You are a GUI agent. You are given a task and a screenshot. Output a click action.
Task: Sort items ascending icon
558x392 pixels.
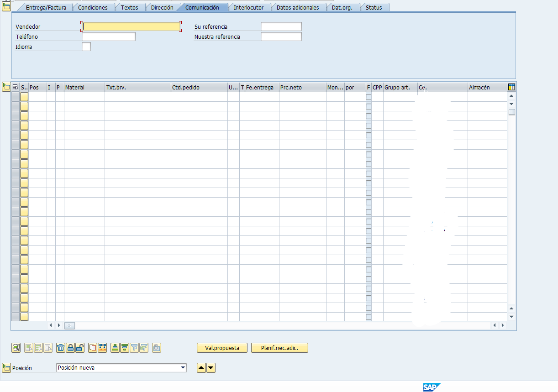(x=115, y=348)
